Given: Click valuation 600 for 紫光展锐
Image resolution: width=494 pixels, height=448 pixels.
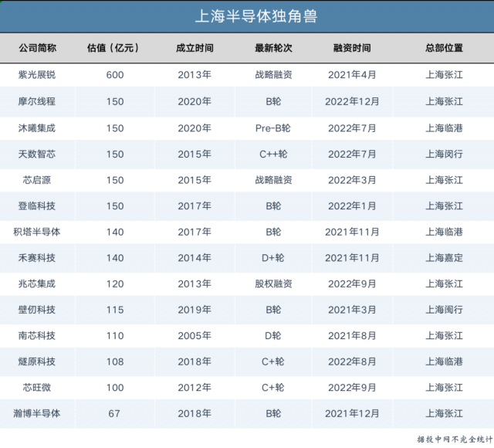Looking at the screenshot, I should tap(115, 75).
